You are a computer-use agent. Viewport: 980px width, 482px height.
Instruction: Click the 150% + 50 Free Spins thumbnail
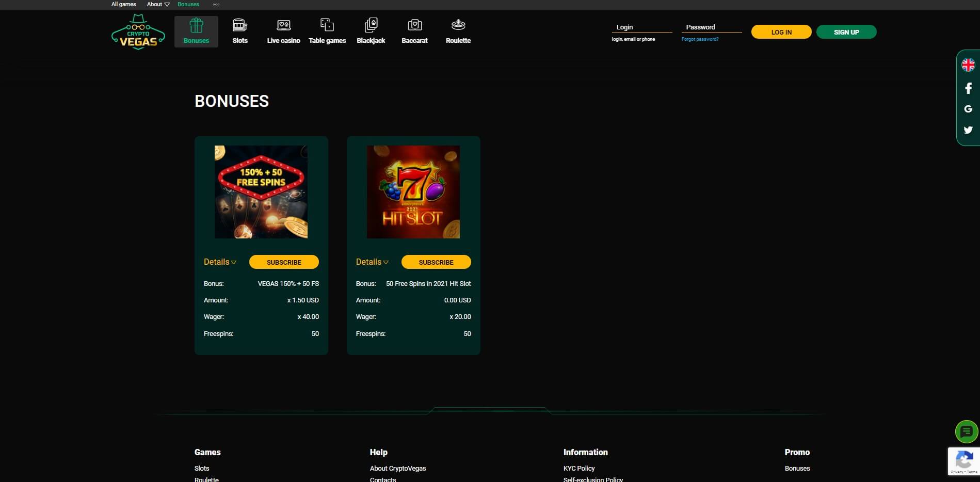coord(261,192)
